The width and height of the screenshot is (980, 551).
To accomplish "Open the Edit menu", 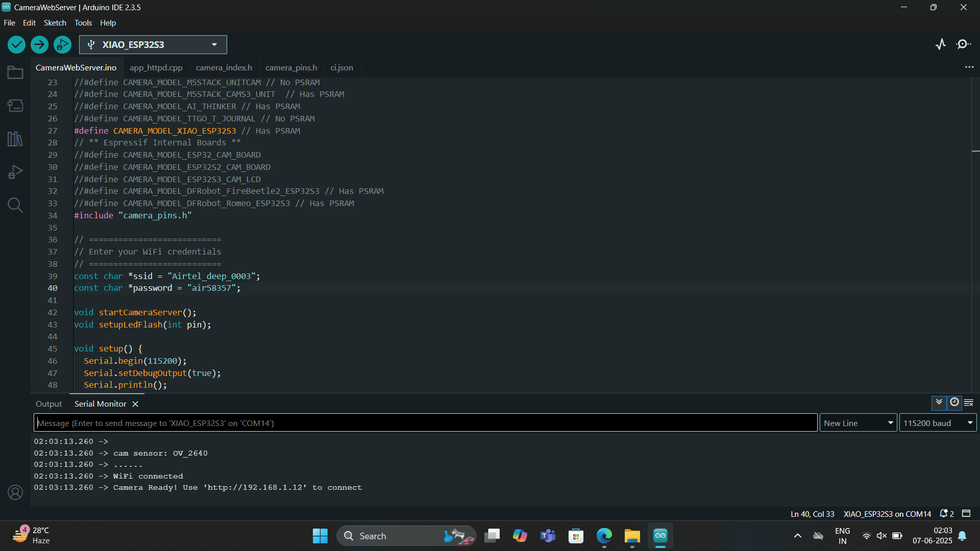I will (x=29, y=23).
